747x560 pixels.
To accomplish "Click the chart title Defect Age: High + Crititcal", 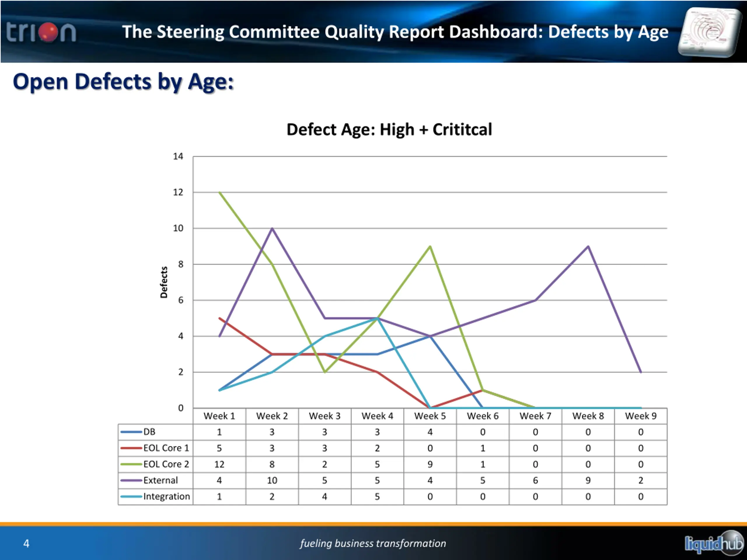I will click(389, 129).
